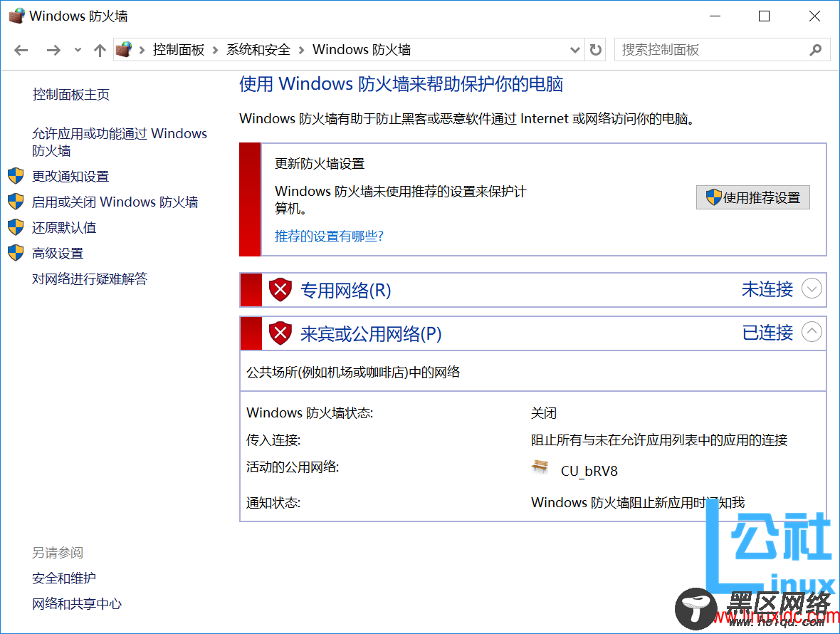
Task: Open 高级设置 link
Action: 58,254
